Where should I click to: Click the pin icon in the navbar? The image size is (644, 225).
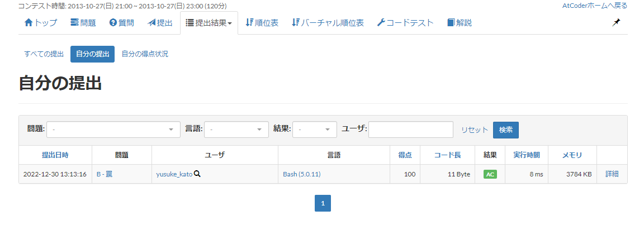click(x=616, y=23)
